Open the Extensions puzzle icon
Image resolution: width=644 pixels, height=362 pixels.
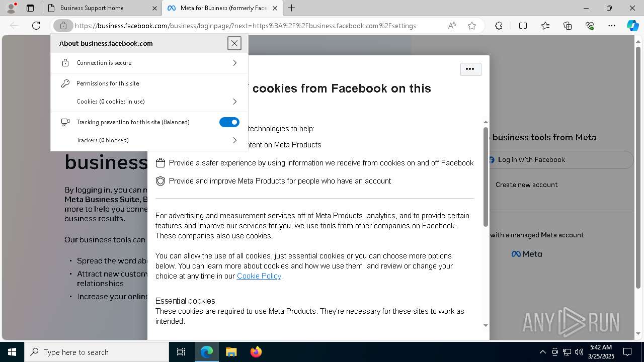coord(499,26)
